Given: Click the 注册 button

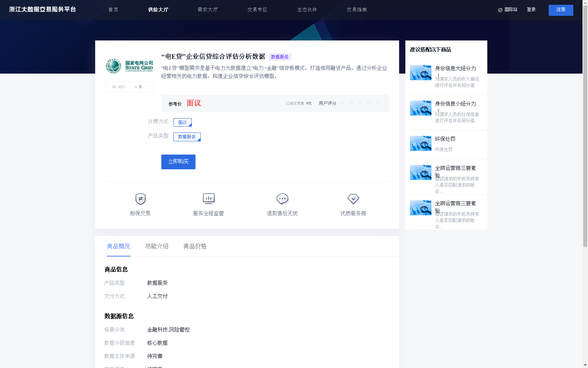Looking at the screenshot, I should click(x=561, y=10).
